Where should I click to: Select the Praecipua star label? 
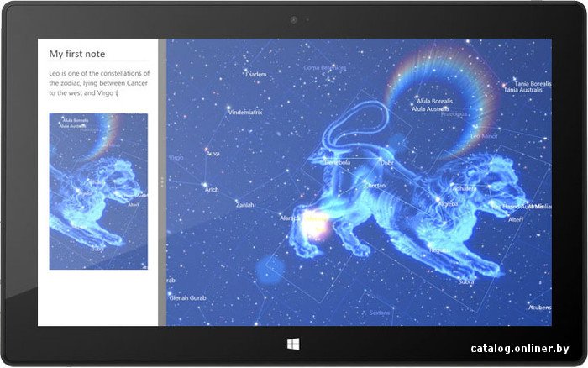pyautogui.click(x=454, y=113)
